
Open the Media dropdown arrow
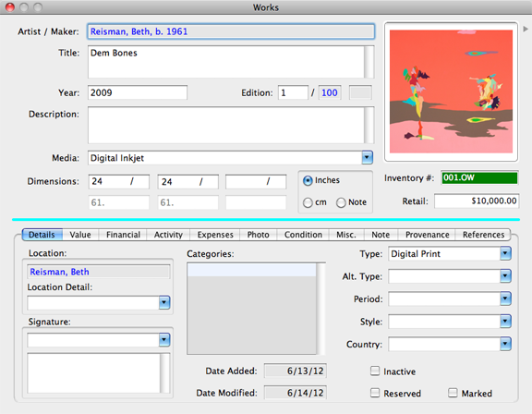click(367, 157)
